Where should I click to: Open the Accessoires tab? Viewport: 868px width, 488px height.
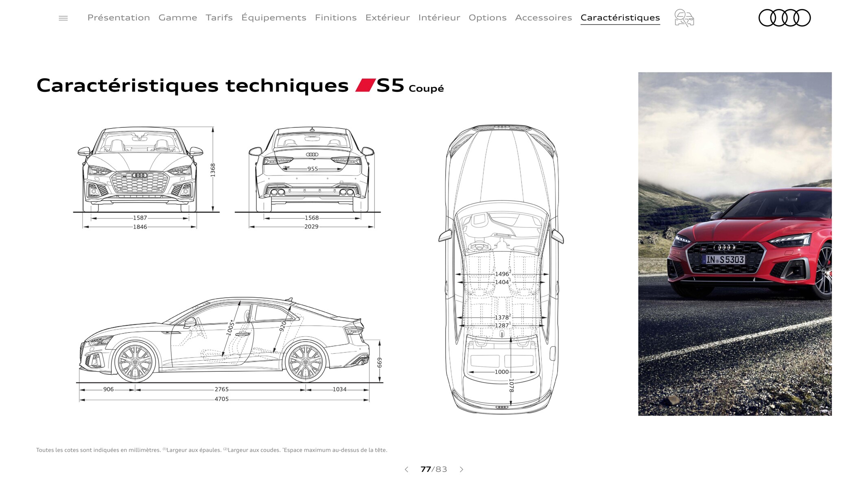click(543, 17)
